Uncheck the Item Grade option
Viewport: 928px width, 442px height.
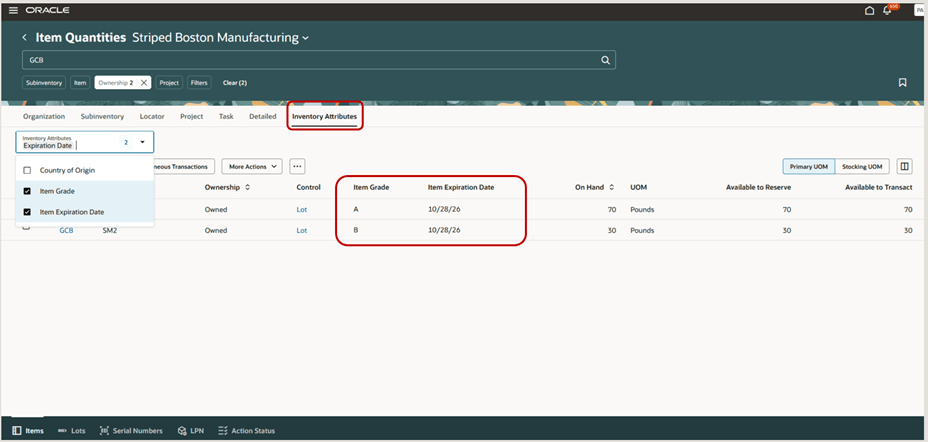(27, 191)
